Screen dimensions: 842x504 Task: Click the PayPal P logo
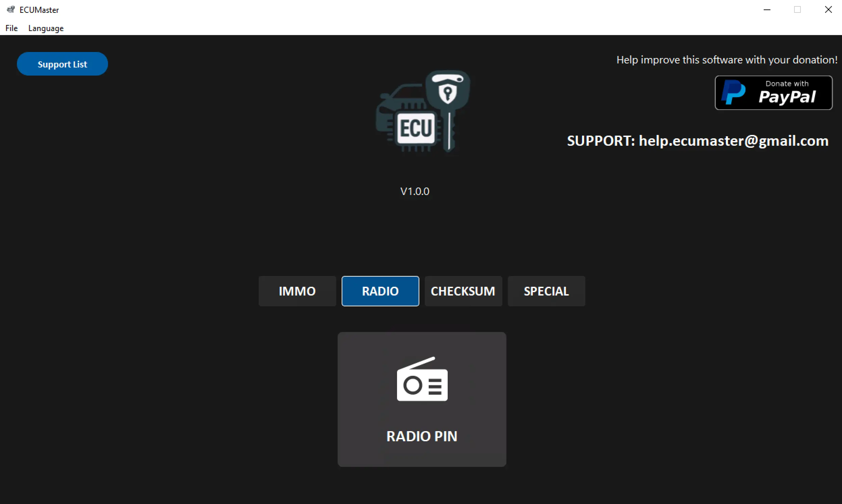[x=733, y=92]
